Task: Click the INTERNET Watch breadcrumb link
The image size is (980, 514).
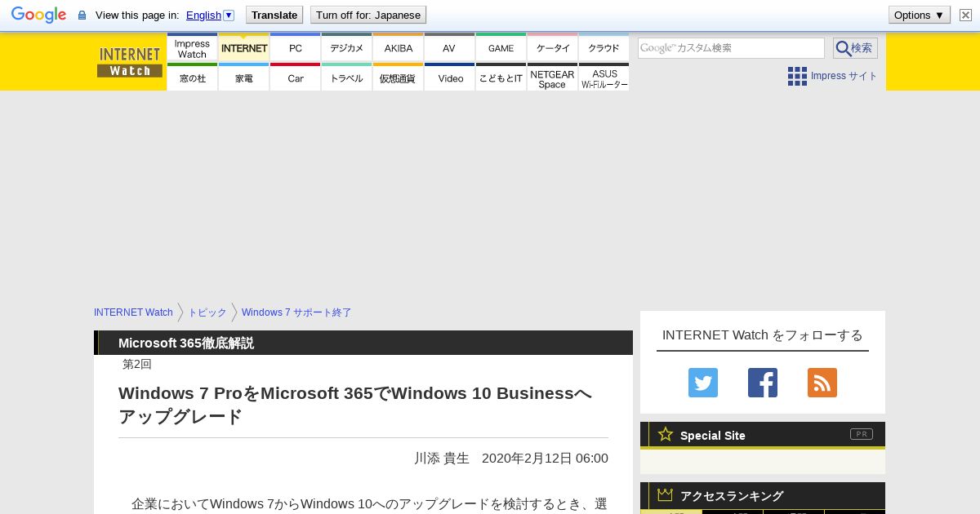Action: point(133,312)
